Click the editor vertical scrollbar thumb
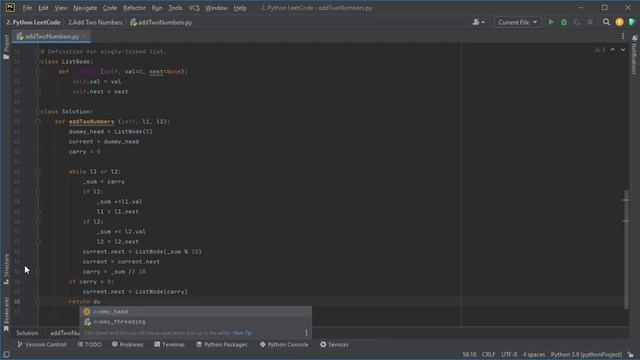Image resolution: width=640 pixels, height=360 pixels. tap(626, 249)
